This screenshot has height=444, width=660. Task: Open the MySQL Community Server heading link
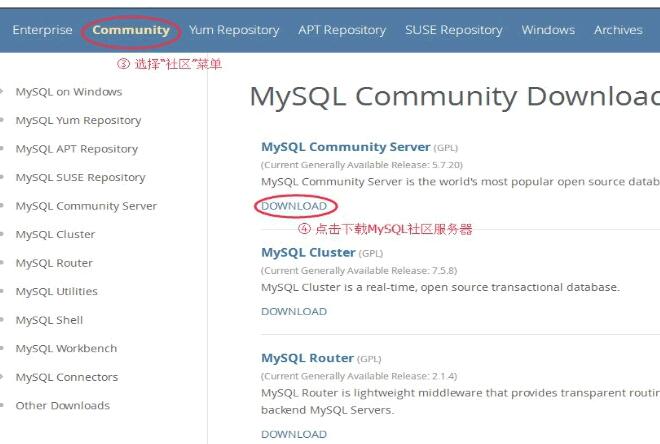[346, 147]
